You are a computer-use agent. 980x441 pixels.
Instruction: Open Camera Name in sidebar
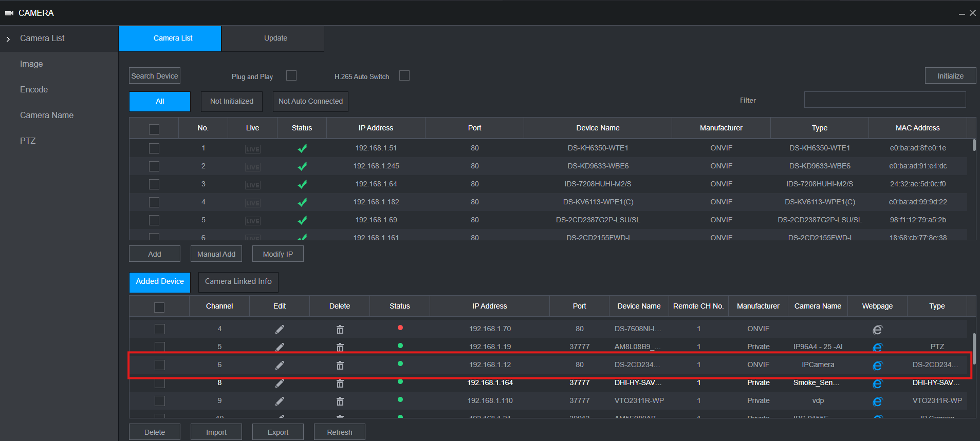[47, 116]
